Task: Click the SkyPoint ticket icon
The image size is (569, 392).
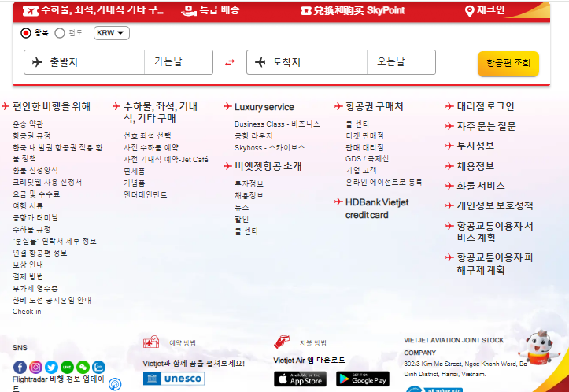Action: click(306, 11)
